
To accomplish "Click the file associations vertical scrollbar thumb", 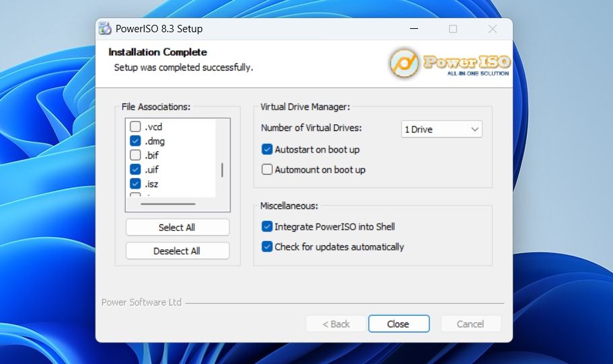I will click(x=222, y=171).
